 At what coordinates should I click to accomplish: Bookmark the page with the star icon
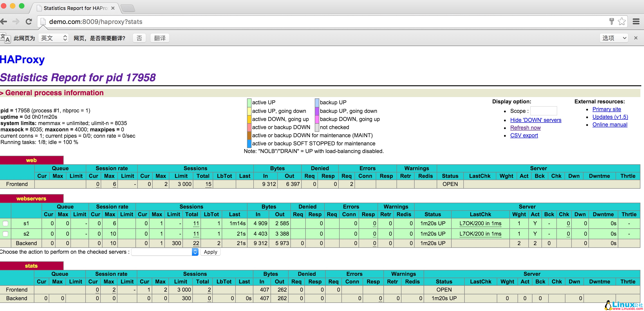click(x=622, y=21)
